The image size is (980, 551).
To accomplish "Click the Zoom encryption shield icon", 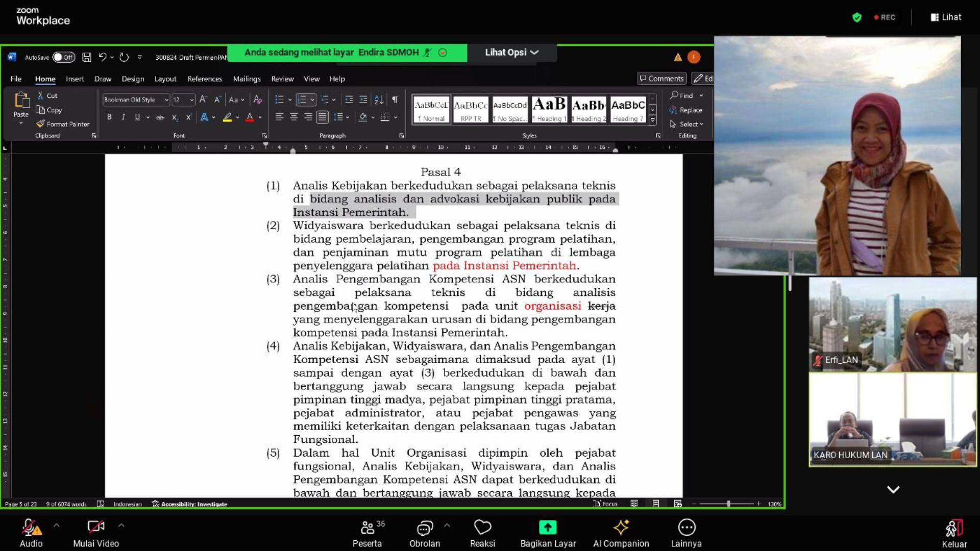I will (x=857, y=17).
